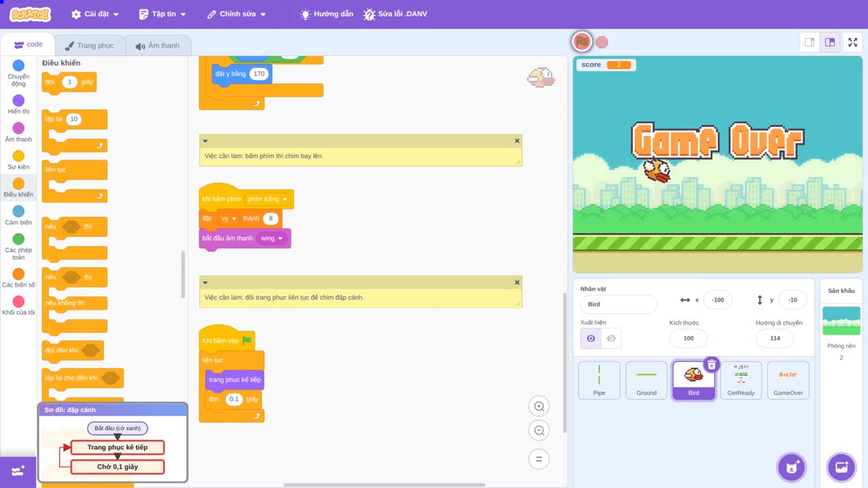Open the Chỉnh sửa menu
This screenshot has width=868, height=488.
pos(237,14)
